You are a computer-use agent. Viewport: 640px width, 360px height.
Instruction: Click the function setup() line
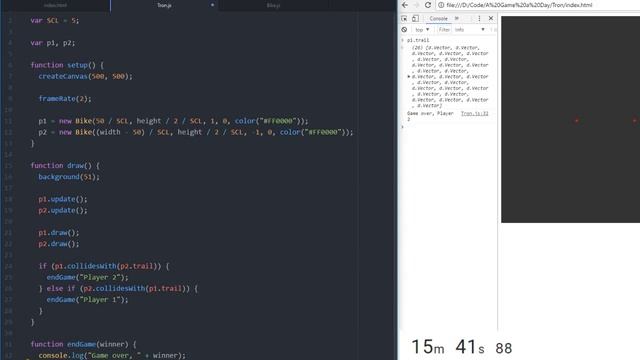(x=67, y=65)
